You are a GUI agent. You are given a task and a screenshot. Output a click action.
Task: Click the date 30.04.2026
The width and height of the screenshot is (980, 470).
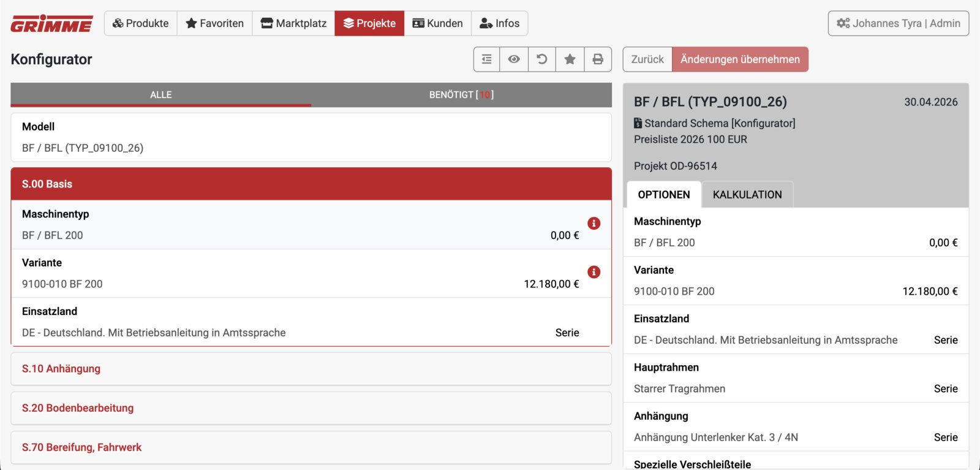pyautogui.click(x=931, y=102)
